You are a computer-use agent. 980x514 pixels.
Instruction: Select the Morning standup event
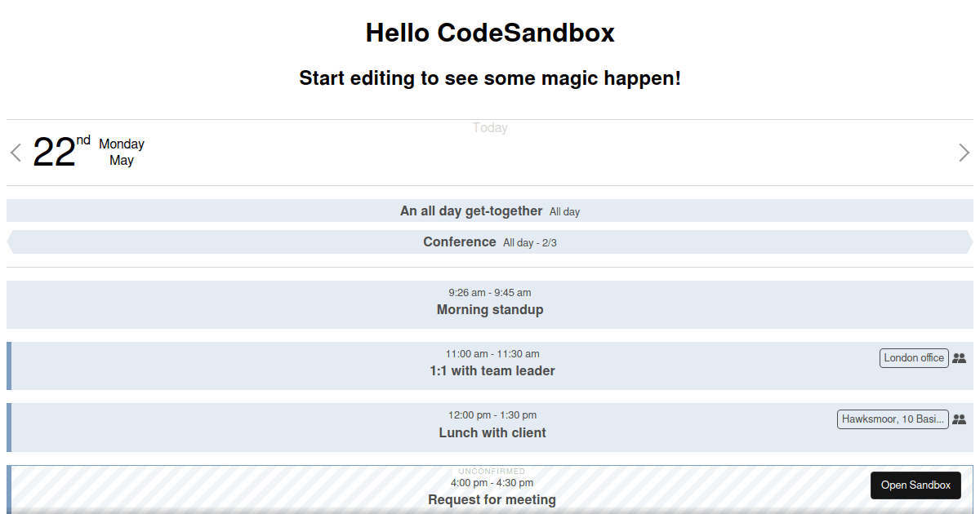(490, 304)
